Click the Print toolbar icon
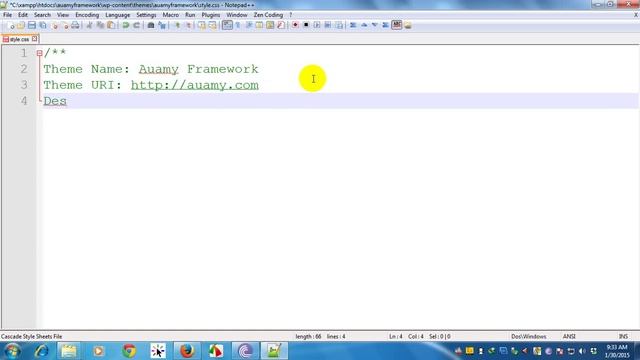This screenshot has width=640, height=360. (75, 25)
